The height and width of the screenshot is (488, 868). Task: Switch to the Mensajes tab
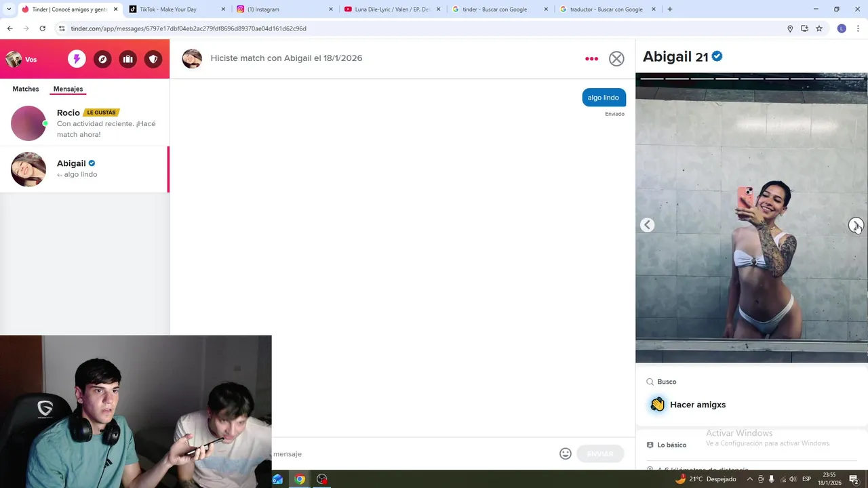click(68, 89)
